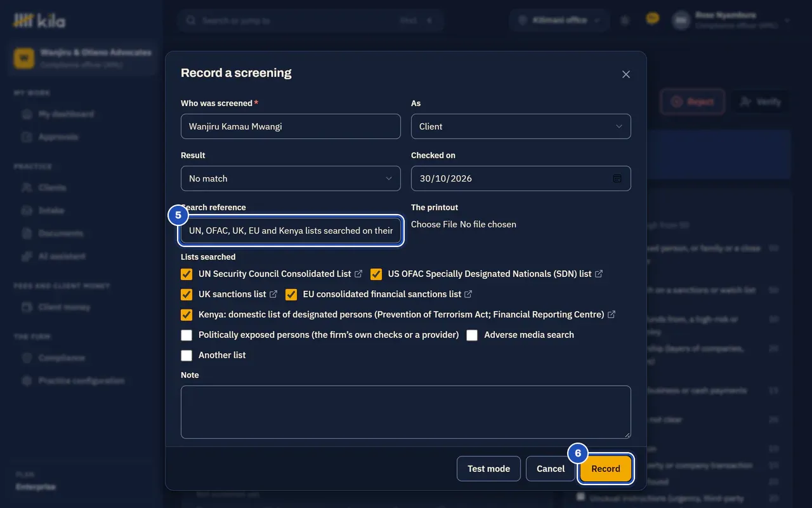Click the Record button

pos(606,469)
